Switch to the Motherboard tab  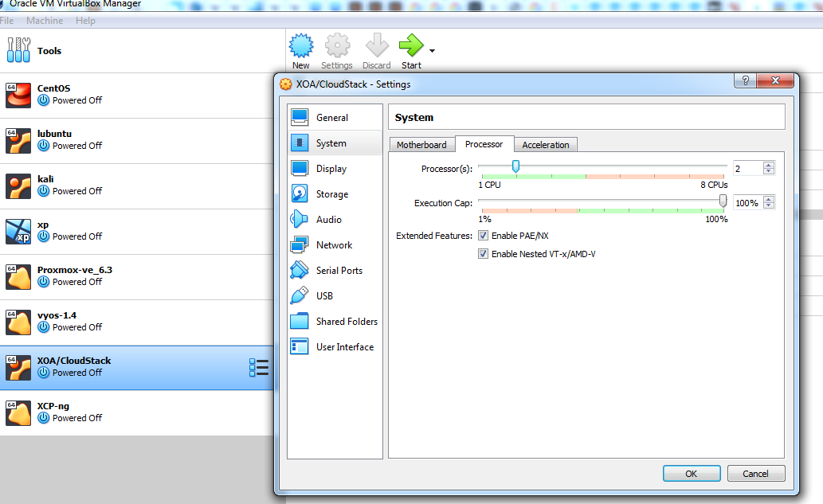coord(421,145)
